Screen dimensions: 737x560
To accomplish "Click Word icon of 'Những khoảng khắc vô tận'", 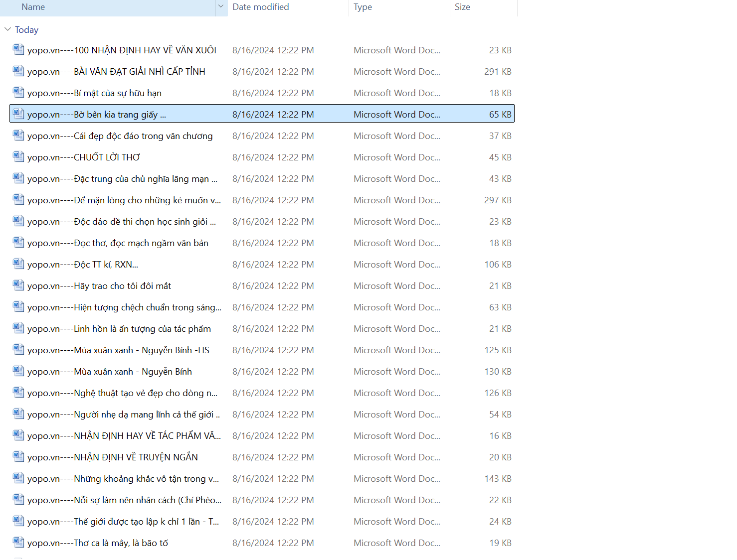I will click(x=18, y=478).
